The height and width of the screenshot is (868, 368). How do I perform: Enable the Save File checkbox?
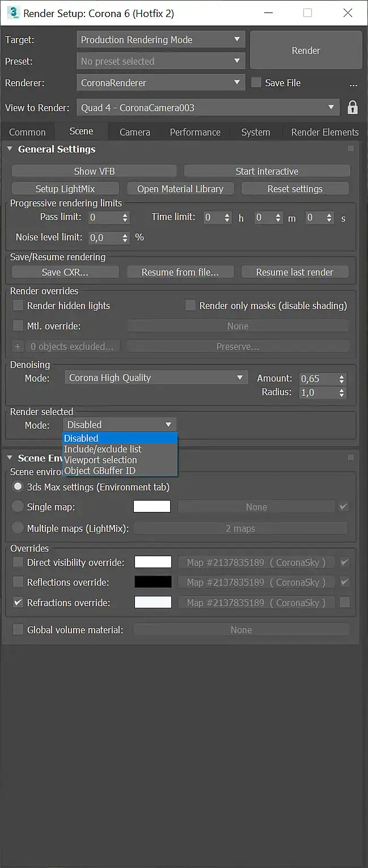[x=256, y=82]
